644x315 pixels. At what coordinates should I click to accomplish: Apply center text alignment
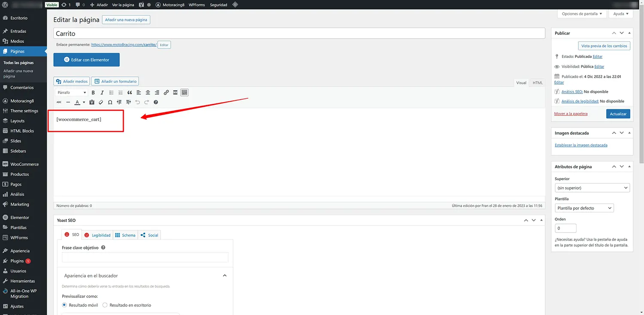(x=148, y=92)
